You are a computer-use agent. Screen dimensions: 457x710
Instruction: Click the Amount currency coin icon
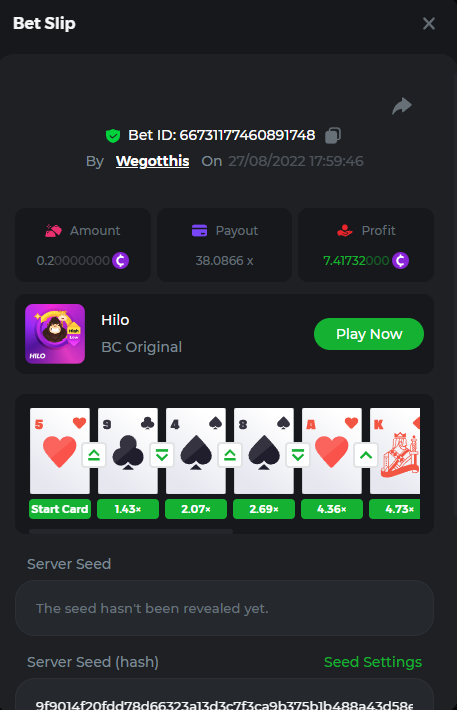tap(120, 260)
